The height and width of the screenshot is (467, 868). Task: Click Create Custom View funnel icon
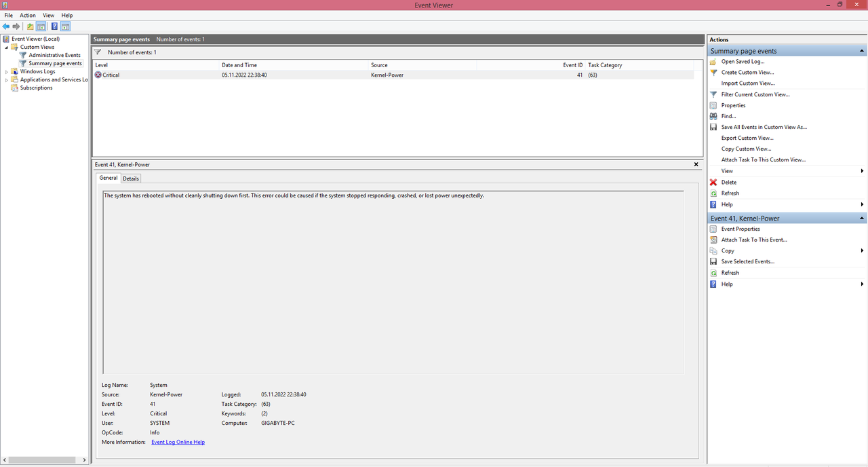pyautogui.click(x=713, y=73)
